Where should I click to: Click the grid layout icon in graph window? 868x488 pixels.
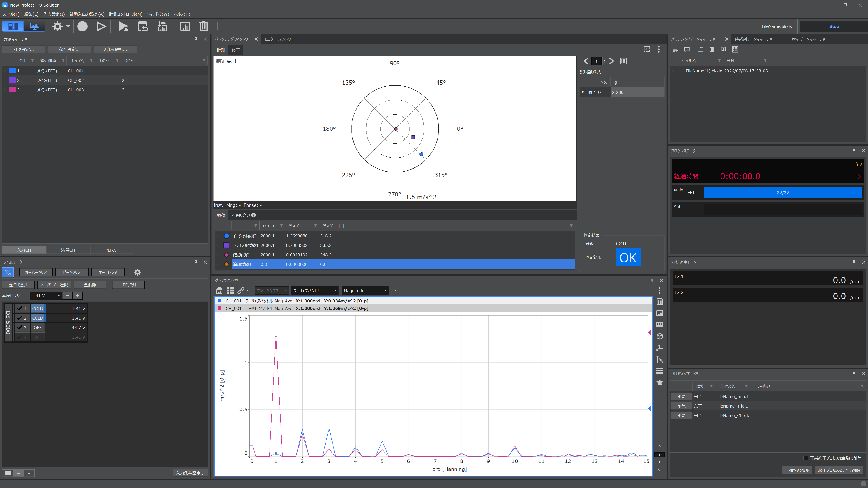[230, 290]
